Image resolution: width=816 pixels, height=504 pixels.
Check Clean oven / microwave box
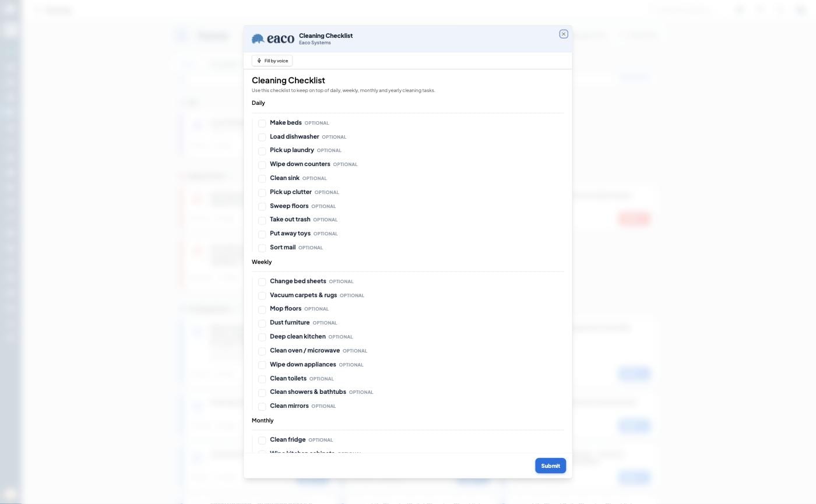point(262,351)
